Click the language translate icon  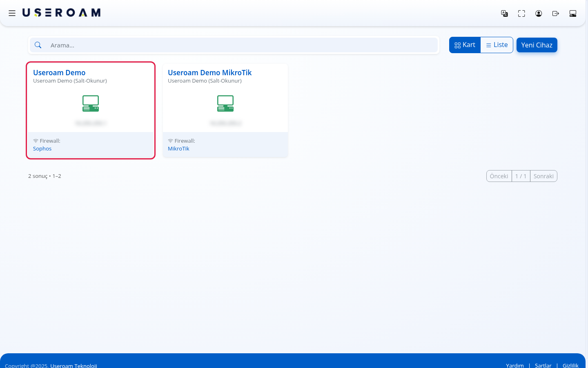[x=504, y=13]
